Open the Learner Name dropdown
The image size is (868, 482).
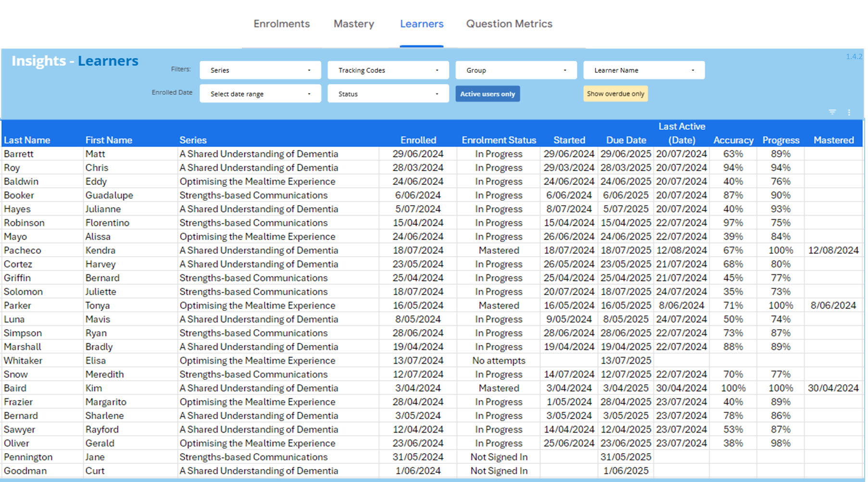tap(644, 70)
